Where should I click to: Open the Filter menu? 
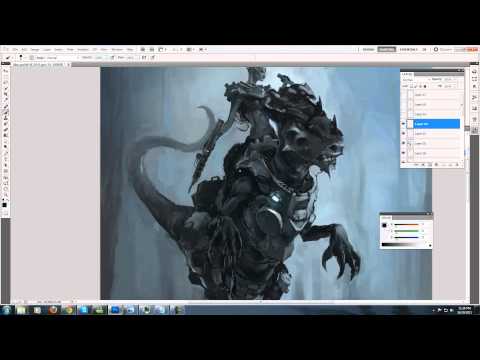[70, 49]
